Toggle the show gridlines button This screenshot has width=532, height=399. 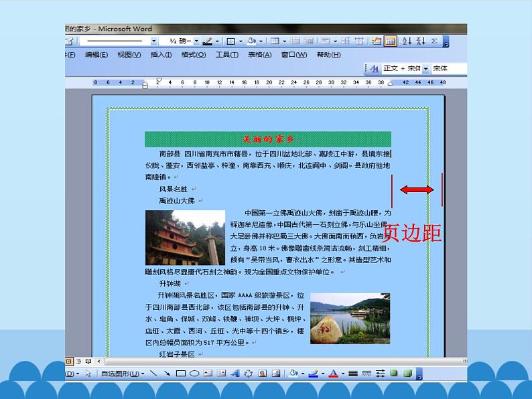click(390, 42)
